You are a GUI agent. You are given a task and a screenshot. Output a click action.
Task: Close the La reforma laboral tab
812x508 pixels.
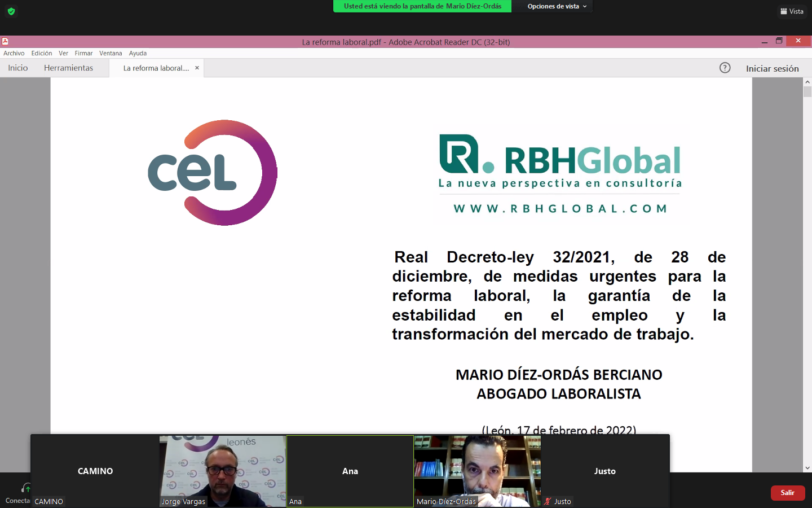tap(197, 68)
